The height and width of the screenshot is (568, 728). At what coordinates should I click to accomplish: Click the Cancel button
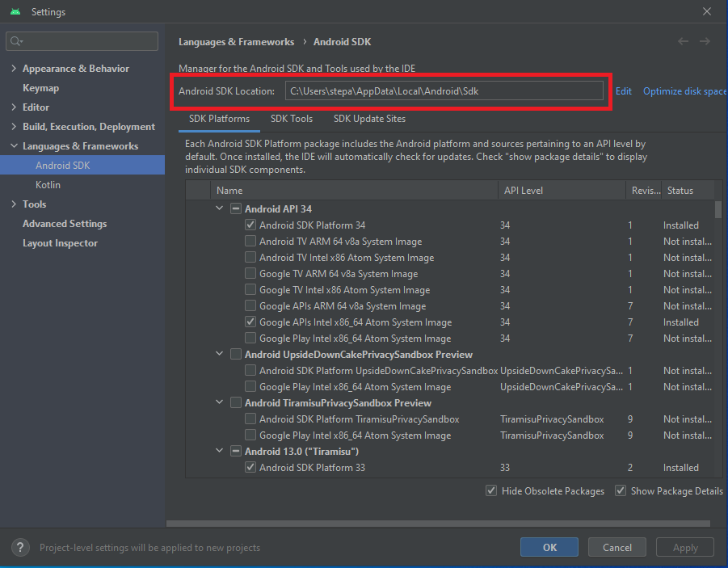(x=617, y=547)
